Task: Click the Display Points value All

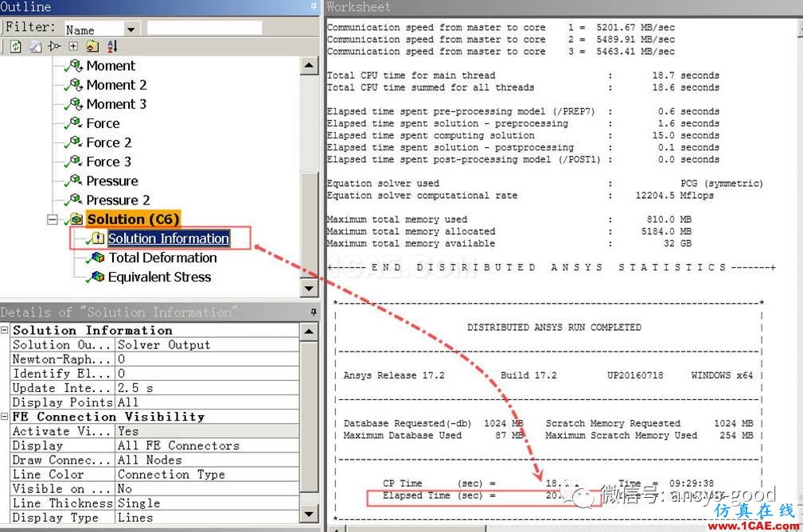Action: coord(207,402)
